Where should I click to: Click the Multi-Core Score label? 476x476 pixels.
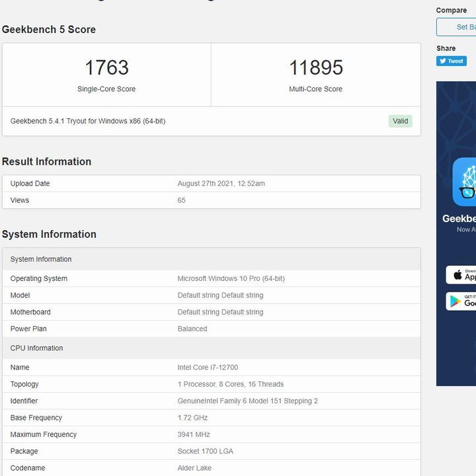316,89
